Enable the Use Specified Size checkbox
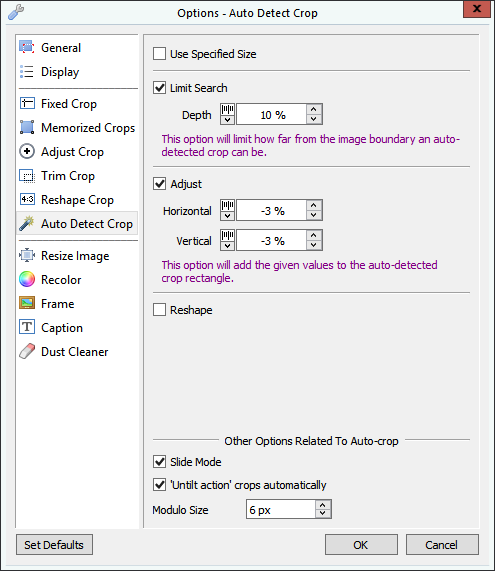 pos(160,54)
